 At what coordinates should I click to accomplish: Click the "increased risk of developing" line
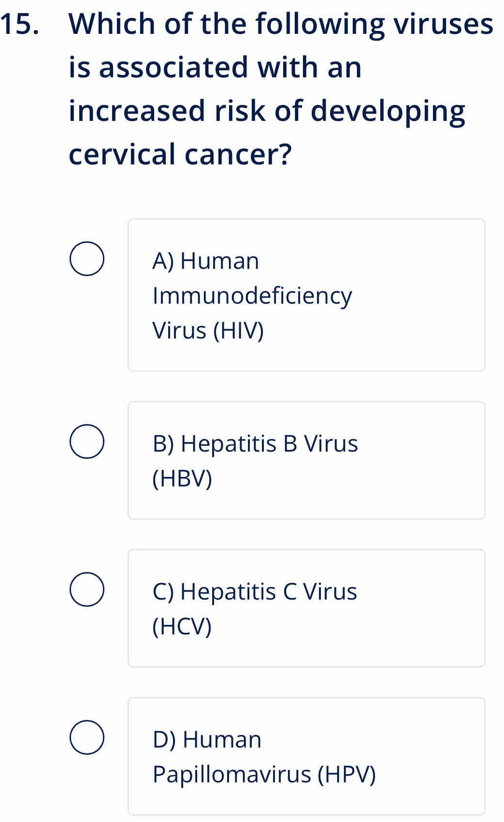tap(267, 111)
